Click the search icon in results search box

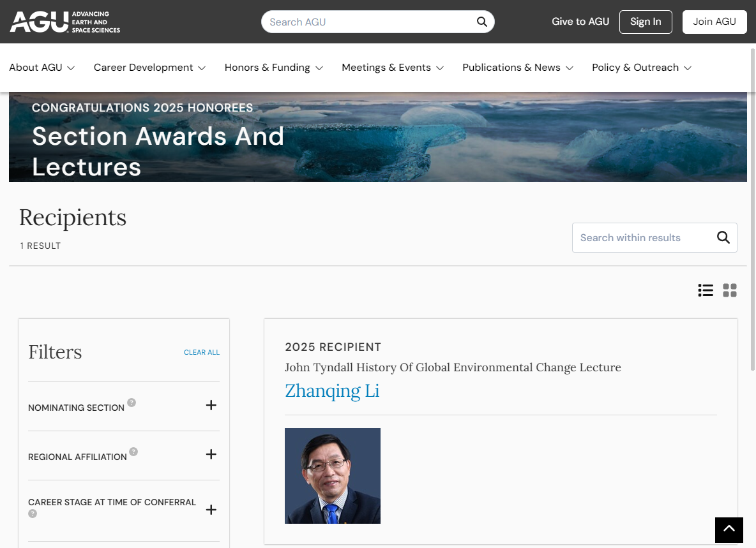click(723, 237)
